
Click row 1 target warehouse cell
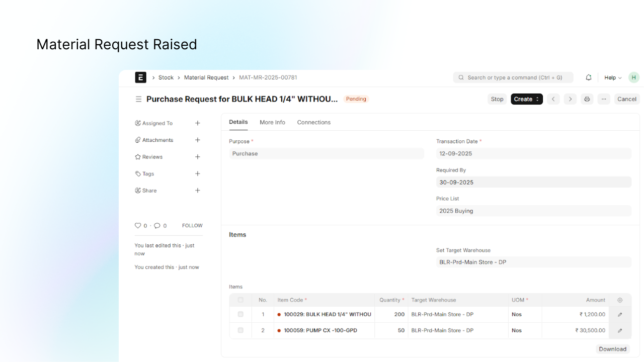pos(458,315)
